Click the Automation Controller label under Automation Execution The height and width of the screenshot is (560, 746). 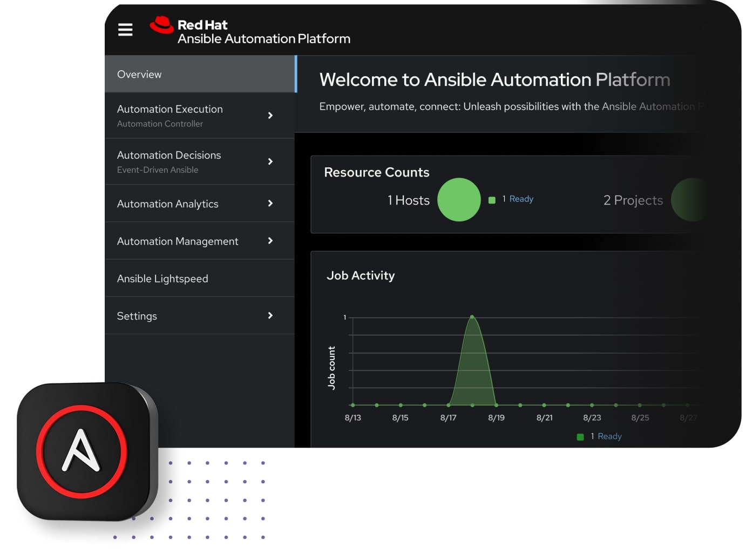tap(160, 124)
